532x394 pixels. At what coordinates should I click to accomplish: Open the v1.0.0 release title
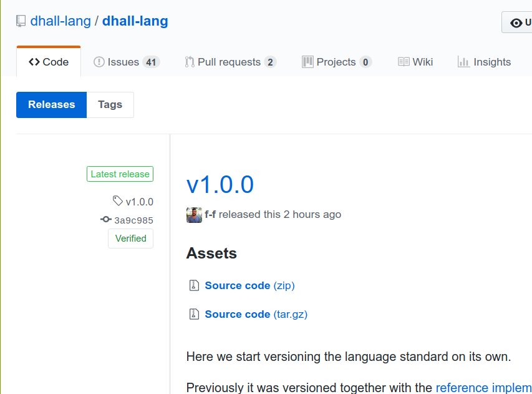click(220, 185)
